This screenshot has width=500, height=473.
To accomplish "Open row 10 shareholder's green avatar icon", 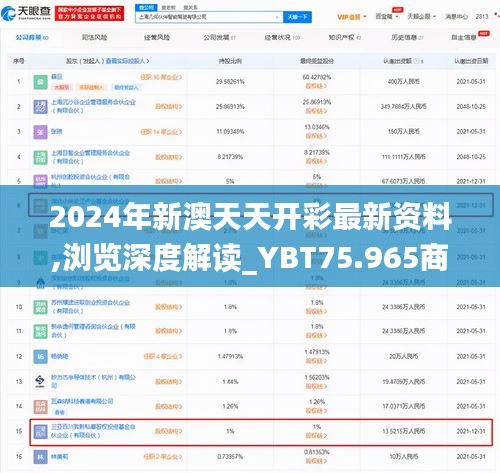I will point(40,307).
